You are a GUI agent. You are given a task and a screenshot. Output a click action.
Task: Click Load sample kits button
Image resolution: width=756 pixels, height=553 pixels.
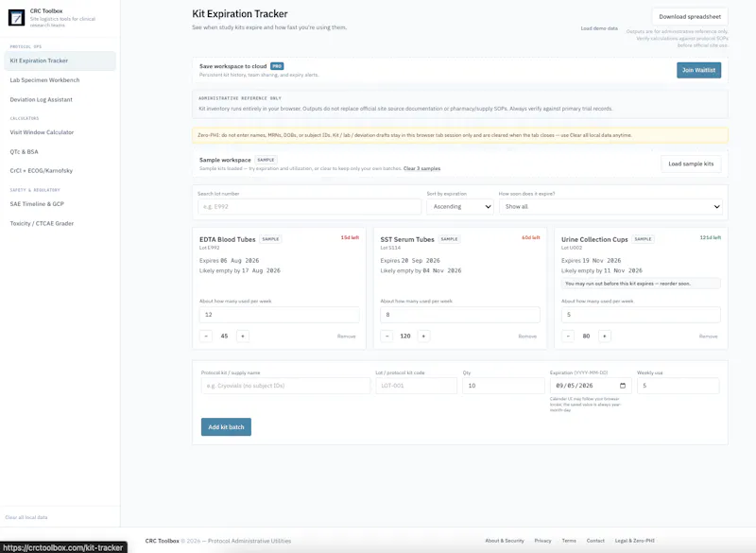coord(691,164)
